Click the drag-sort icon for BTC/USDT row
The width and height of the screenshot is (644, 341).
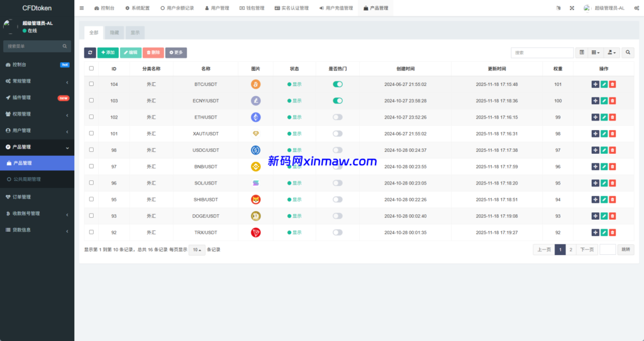point(595,84)
